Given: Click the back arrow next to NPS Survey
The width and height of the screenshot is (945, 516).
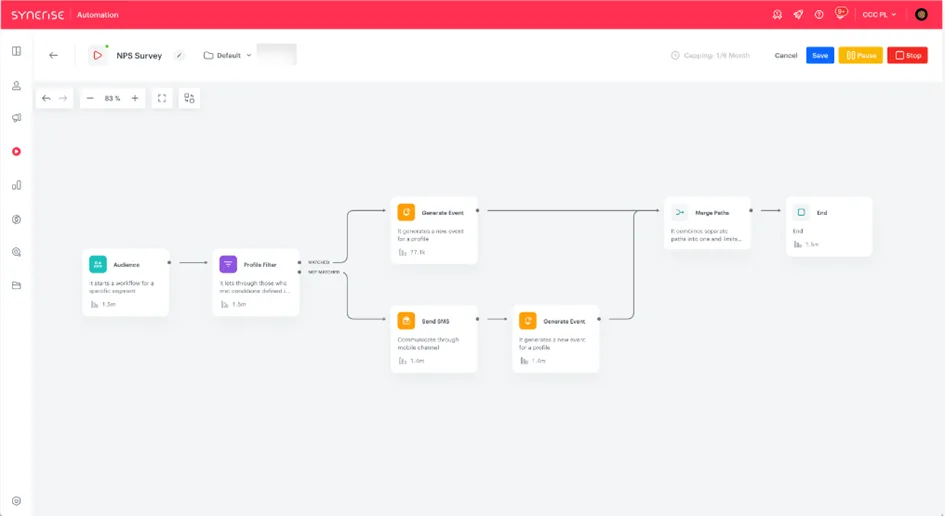Looking at the screenshot, I should (x=54, y=55).
